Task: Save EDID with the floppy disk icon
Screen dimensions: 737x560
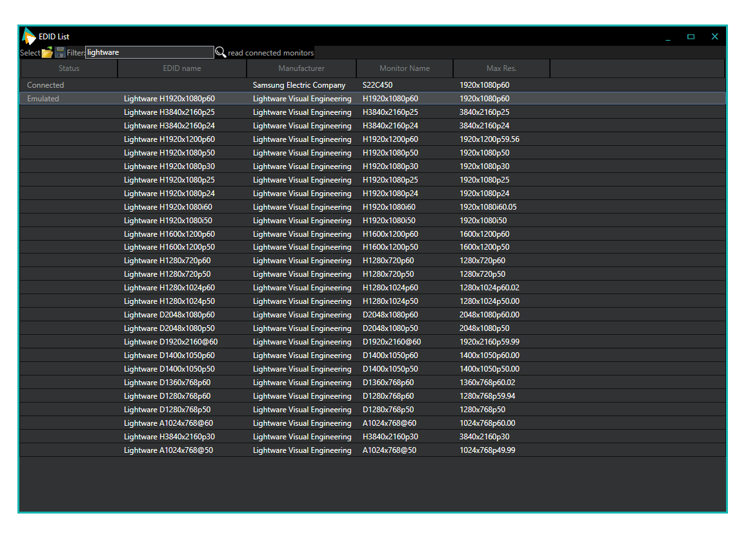Action: pos(59,53)
